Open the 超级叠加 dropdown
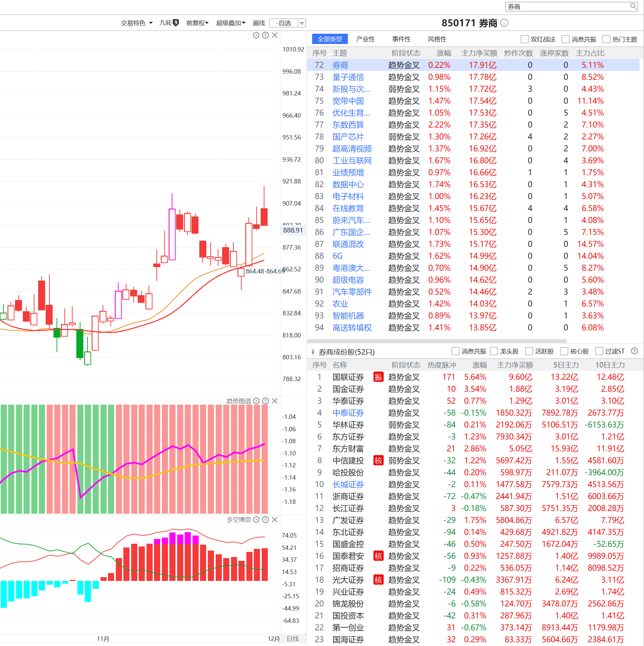 click(x=231, y=23)
